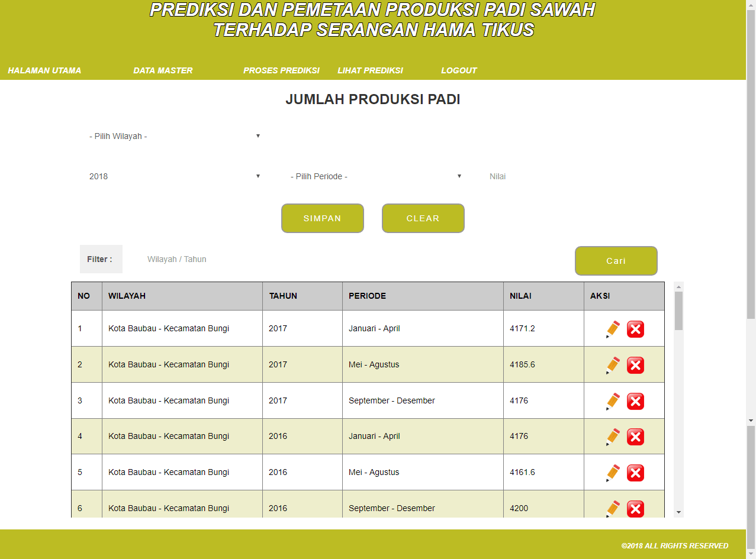This screenshot has width=756, height=559.
Task: Delete the September - Desember 2017 row
Action: click(x=635, y=402)
